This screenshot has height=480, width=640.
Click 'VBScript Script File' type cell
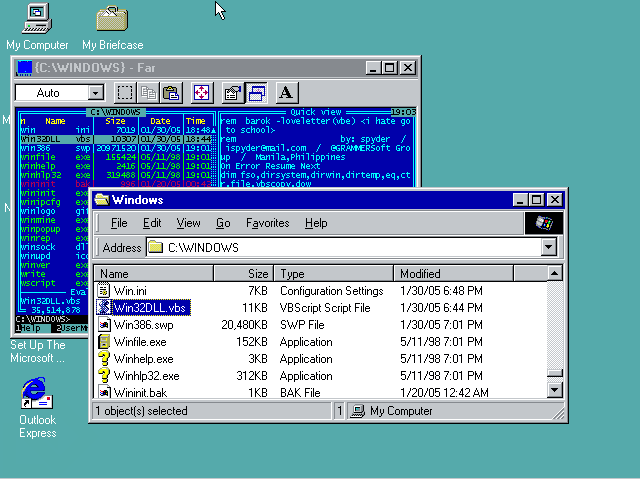[x=325, y=308]
